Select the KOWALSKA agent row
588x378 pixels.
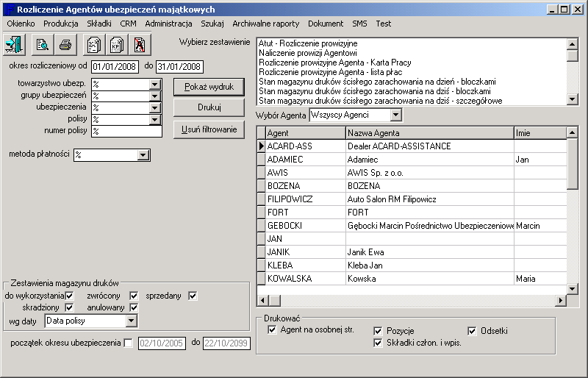pos(412,279)
